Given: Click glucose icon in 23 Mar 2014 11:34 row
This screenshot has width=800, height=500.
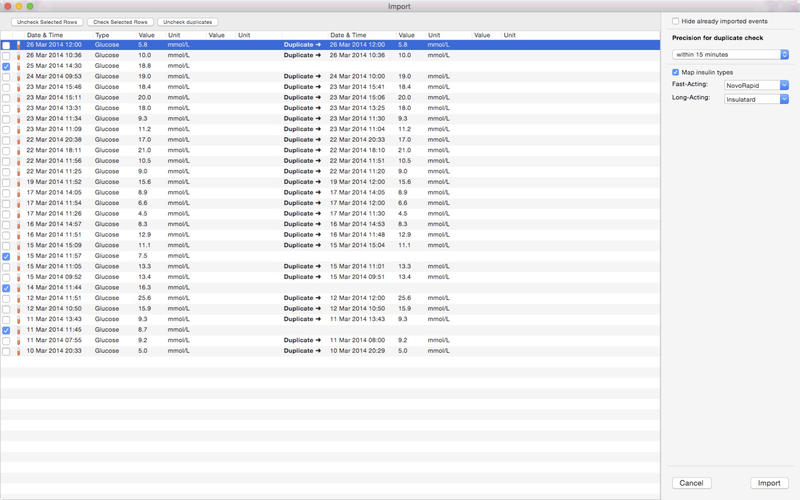Looking at the screenshot, I should (x=18, y=119).
